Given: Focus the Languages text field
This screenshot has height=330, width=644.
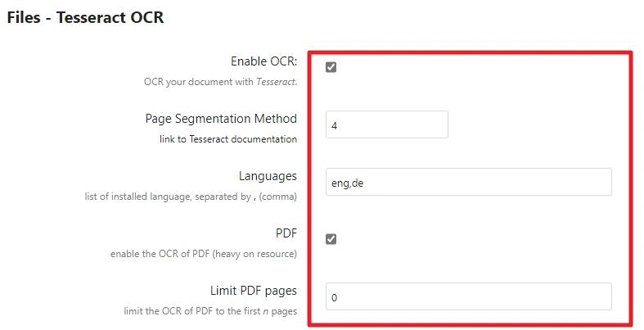Looking at the screenshot, I should 468,183.
